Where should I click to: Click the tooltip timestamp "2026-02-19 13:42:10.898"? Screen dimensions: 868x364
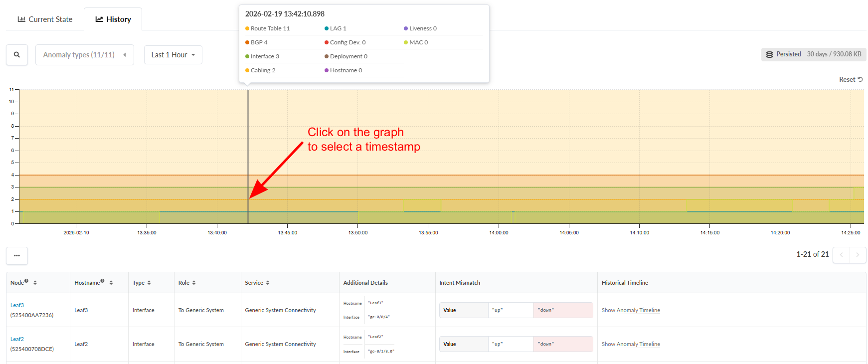click(285, 14)
